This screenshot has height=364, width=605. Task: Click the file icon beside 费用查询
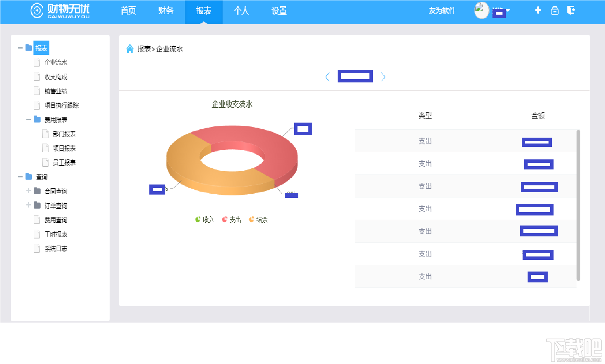pyautogui.click(x=37, y=220)
